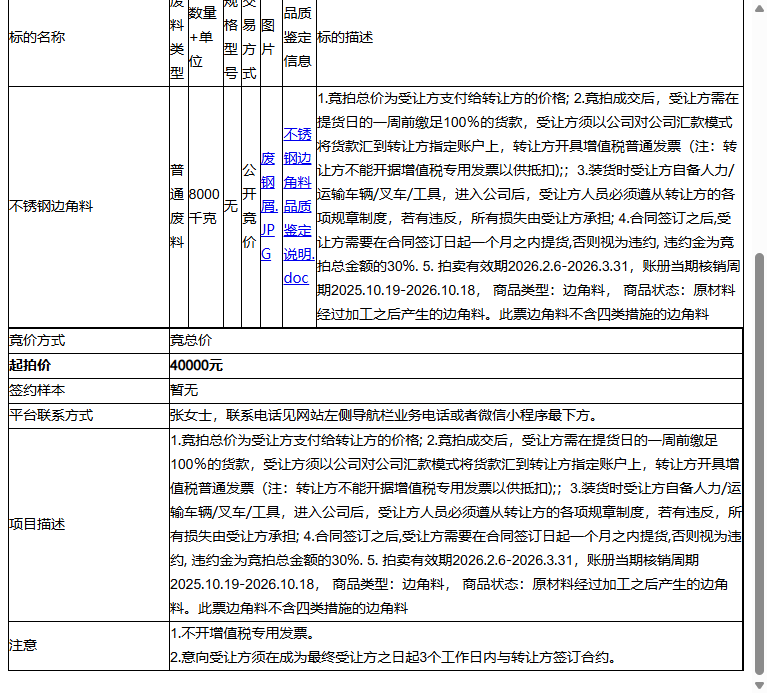
Task: Click the 标的名称 column header
Action: [89, 38]
